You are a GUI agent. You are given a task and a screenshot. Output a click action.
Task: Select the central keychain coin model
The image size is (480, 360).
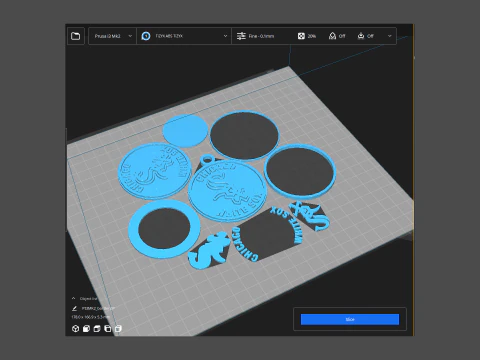coord(227,191)
